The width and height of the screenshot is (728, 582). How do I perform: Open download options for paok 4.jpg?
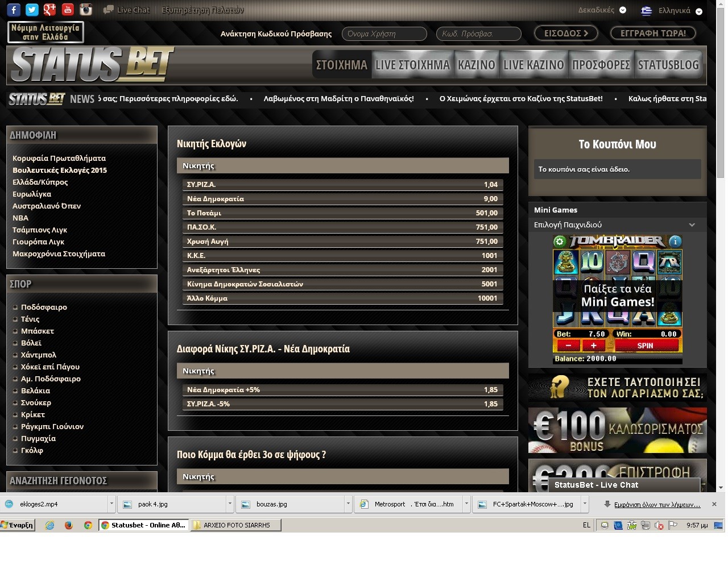pos(230,504)
